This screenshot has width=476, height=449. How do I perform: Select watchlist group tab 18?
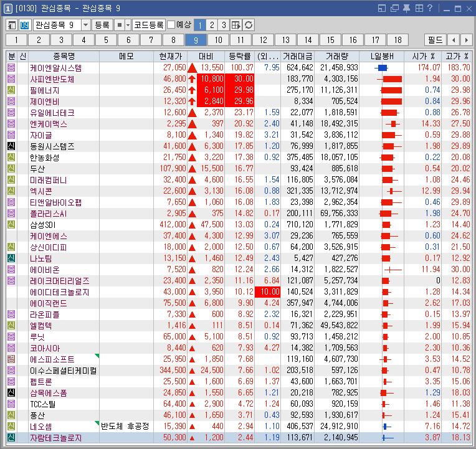(x=398, y=40)
